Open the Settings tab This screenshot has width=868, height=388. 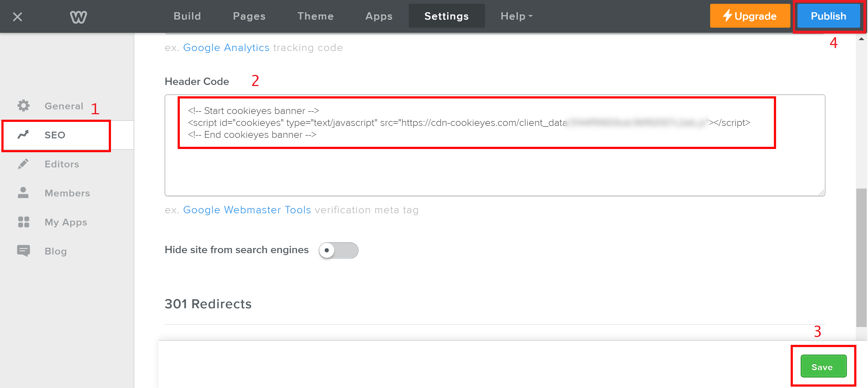coord(447,16)
